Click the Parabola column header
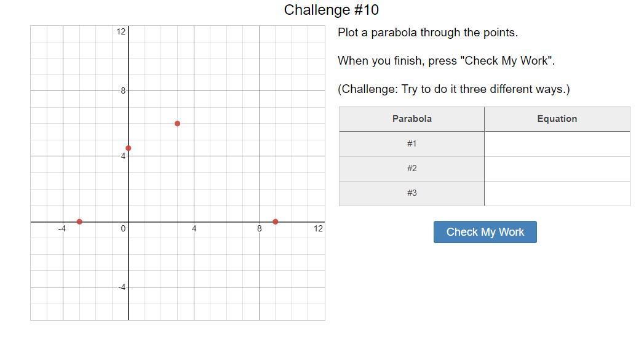 point(411,119)
